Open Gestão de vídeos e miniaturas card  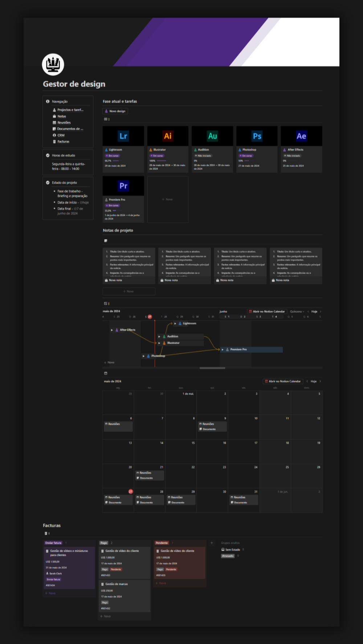(69, 568)
